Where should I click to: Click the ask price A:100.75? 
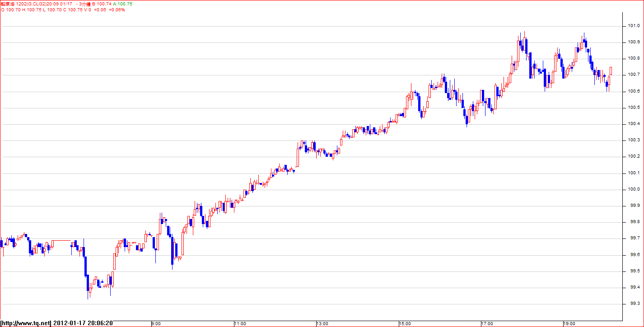(122, 4)
